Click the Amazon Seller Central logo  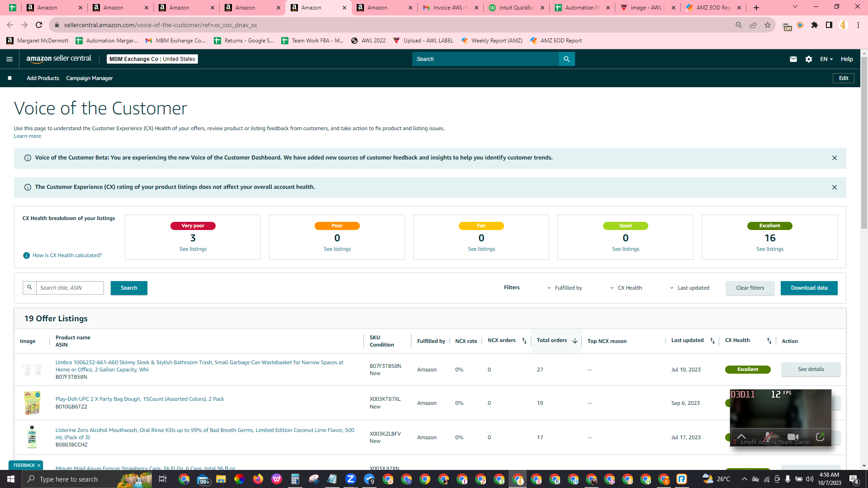[59, 59]
